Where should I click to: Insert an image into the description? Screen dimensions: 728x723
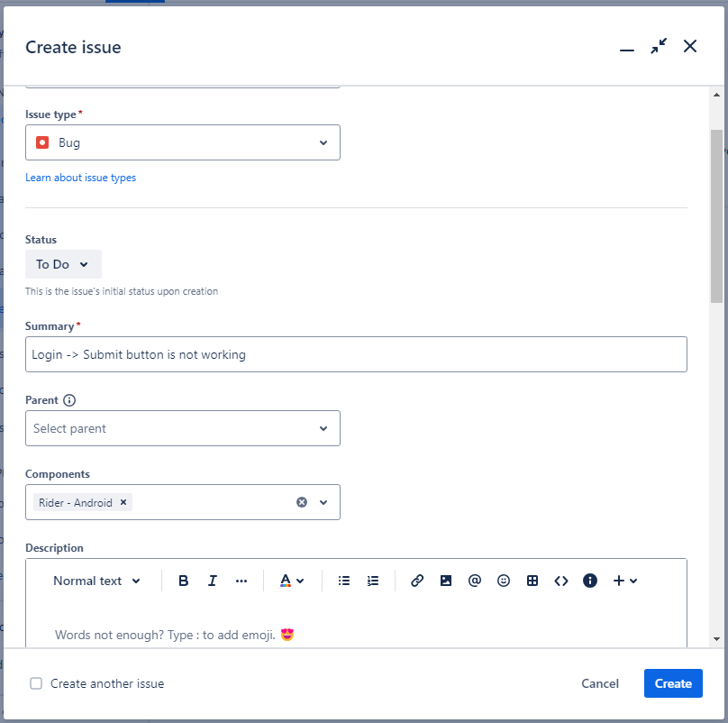click(446, 581)
